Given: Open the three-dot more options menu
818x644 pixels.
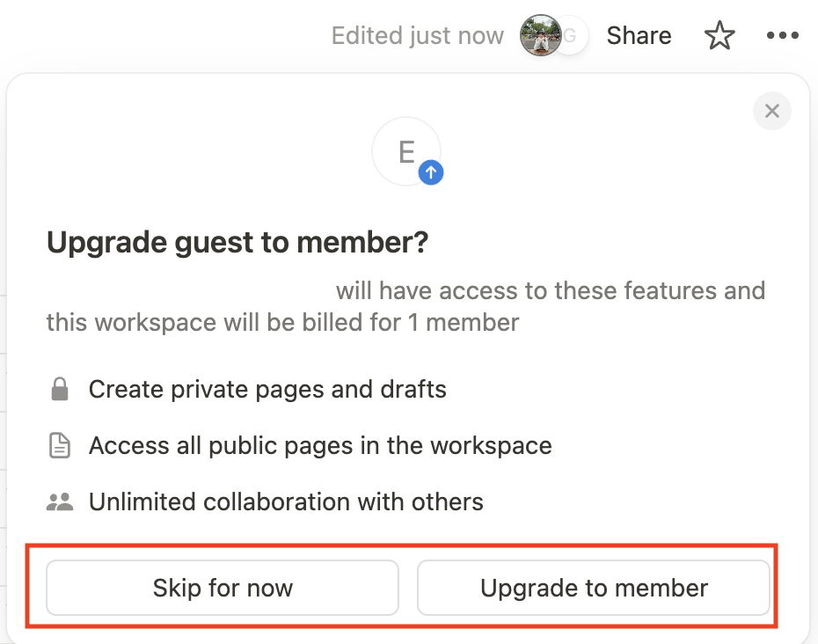Looking at the screenshot, I should pyautogui.click(x=782, y=36).
